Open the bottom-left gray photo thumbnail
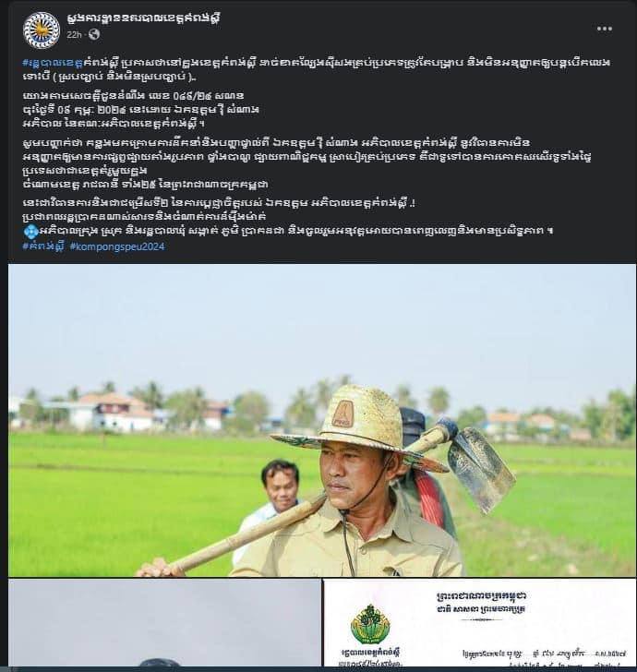This screenshot has height=672, width=637. tap(164, 623)
